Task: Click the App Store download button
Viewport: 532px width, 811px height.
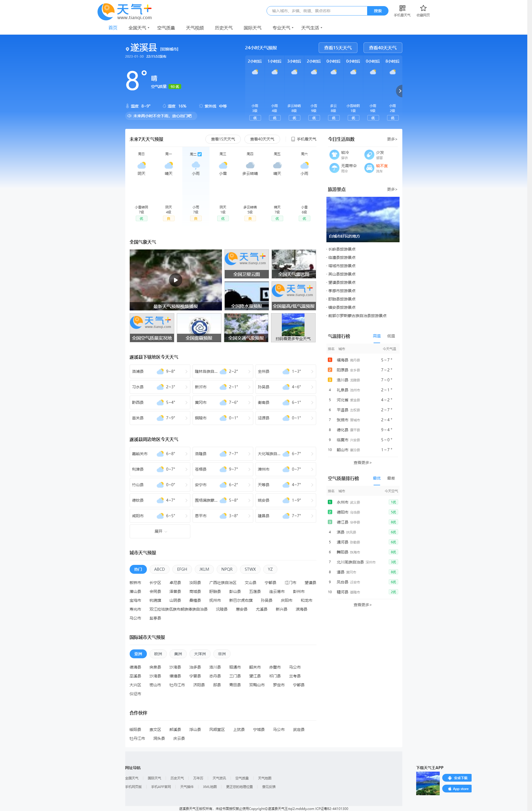Action: click(457, 789)
